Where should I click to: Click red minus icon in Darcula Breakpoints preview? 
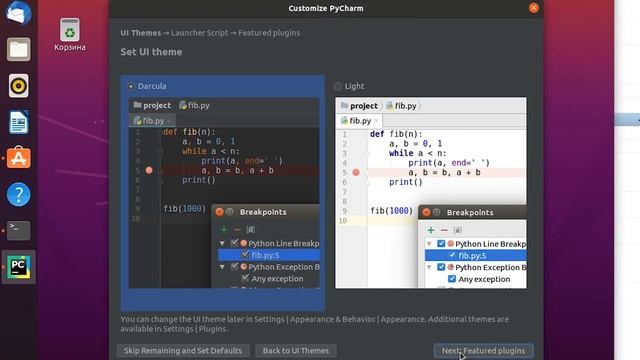[x=237, y=230]
